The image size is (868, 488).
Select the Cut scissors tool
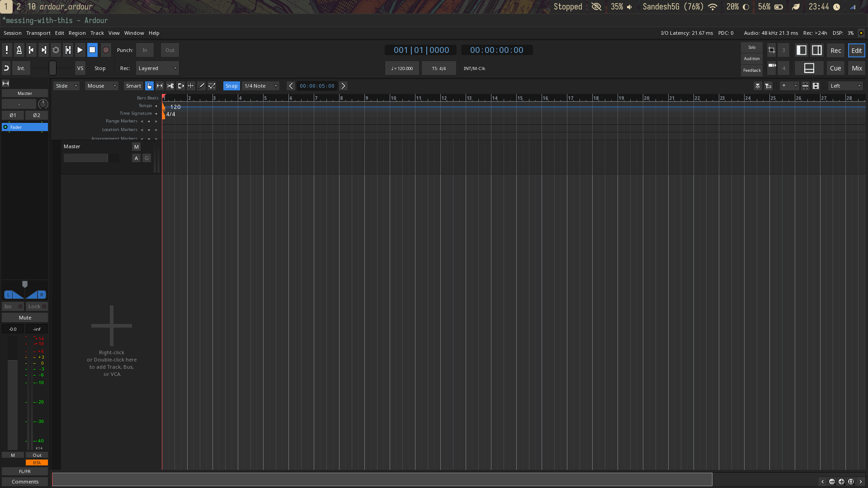[x=170, y=86]
